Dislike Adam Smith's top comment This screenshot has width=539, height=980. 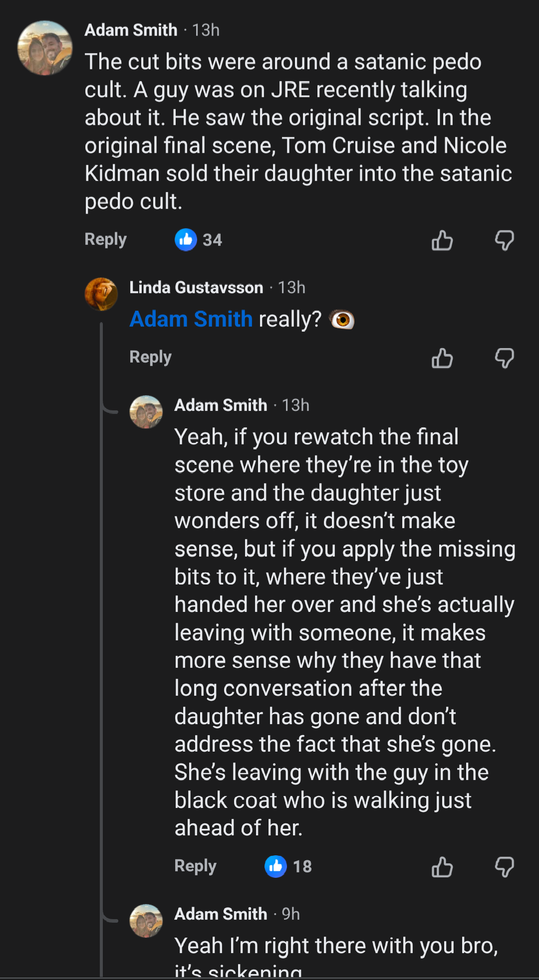[x=504, y=240]
